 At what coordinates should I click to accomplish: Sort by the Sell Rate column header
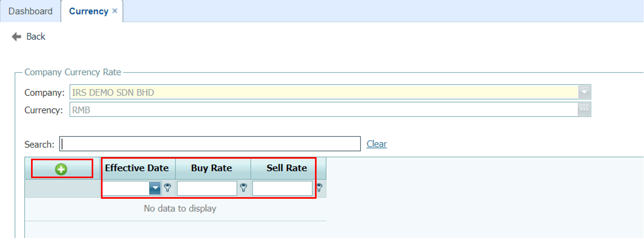(287, 168)
